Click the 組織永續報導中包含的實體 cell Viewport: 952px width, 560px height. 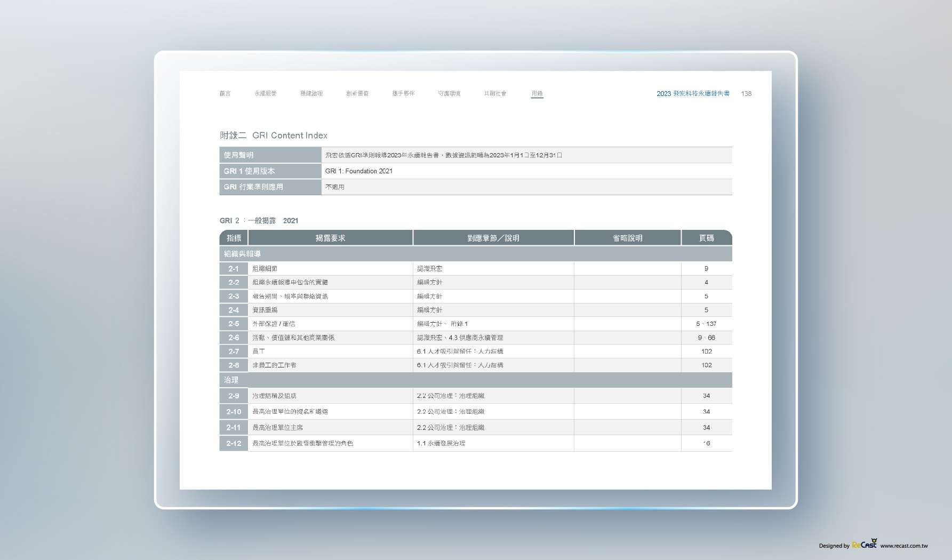pos(331,283)
